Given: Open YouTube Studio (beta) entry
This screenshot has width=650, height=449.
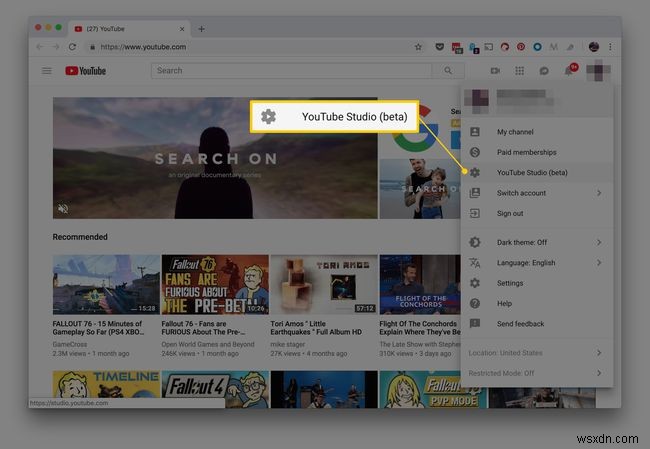Looking at the screenshot, I should (x=537, y=172).
